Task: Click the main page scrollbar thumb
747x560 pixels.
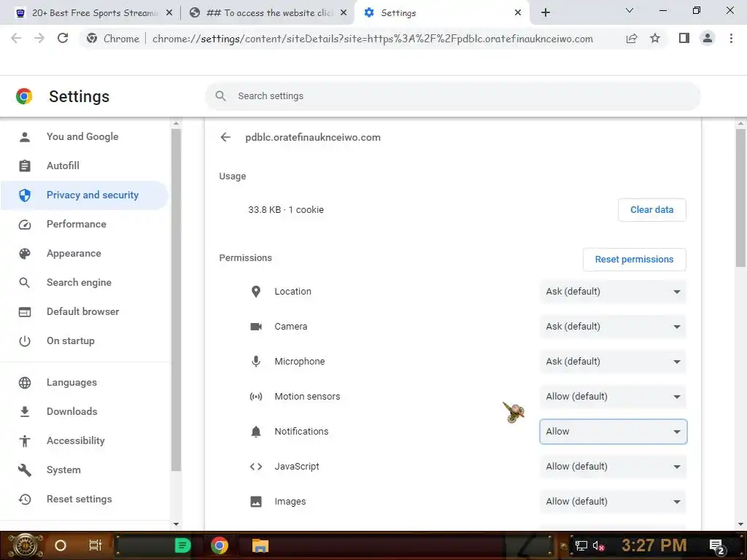Action: pyautogui.click(x=740, y=198)
